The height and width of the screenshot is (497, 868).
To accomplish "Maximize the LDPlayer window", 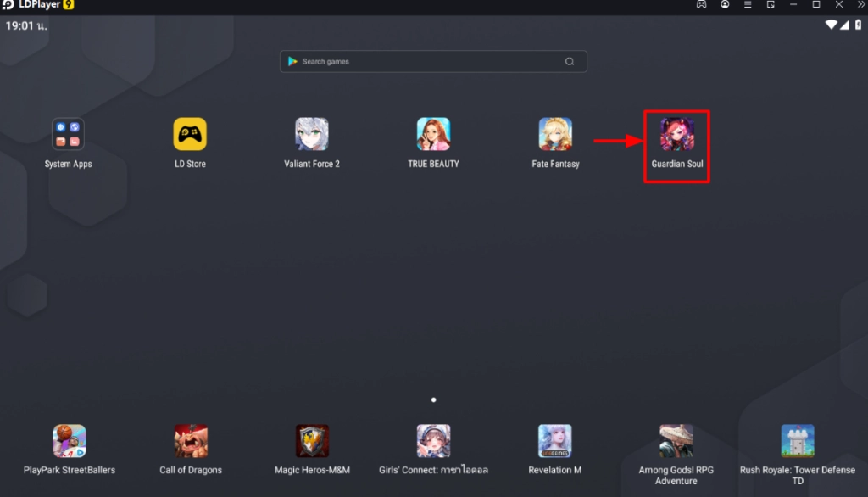I will pos(816,4).
